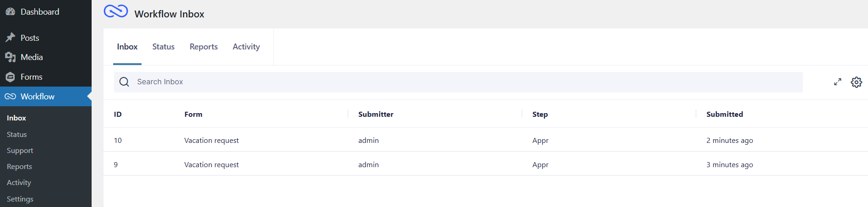Screen dimensions: 868x207
Task: Open Settings in the Workflow submenu
Action: (20, 199)
